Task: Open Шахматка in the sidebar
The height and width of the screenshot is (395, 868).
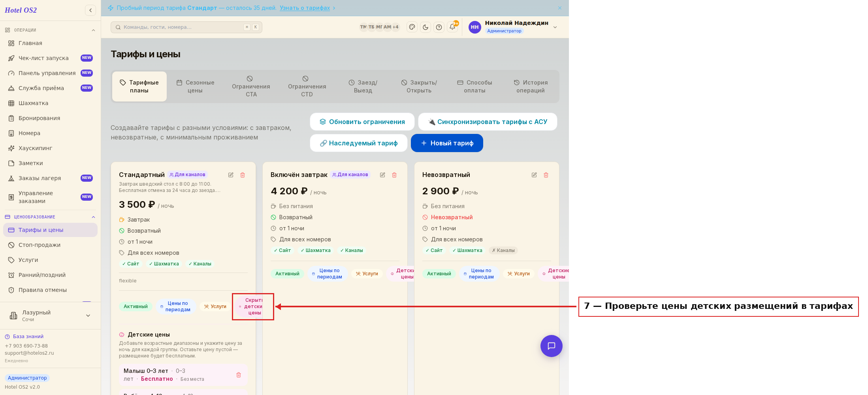Action: (x=51, y=103)
